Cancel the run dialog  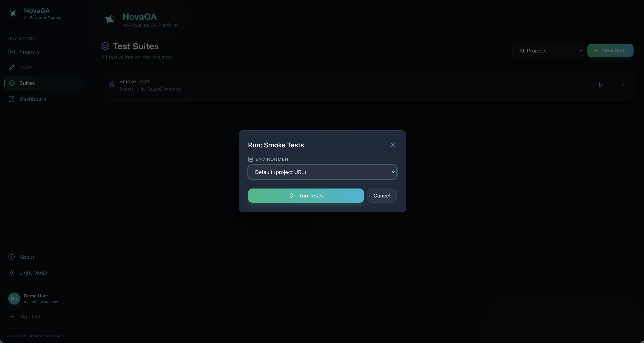[x=381, y=196]
